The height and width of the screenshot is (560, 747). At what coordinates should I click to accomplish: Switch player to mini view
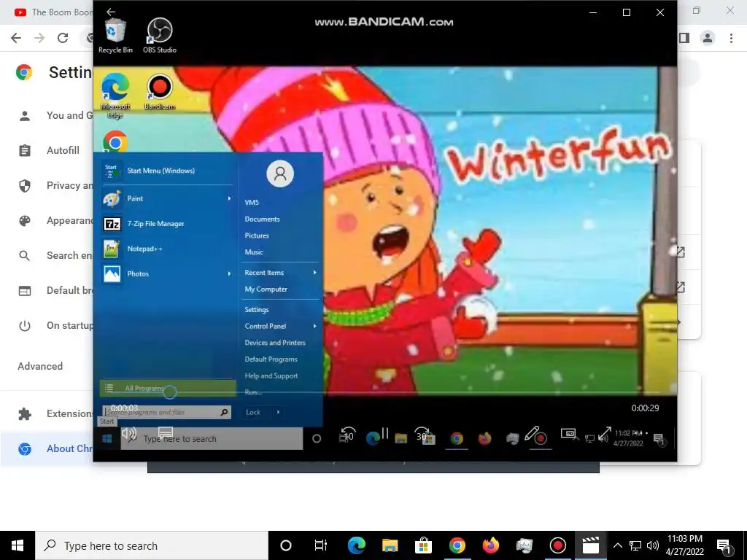568,433
